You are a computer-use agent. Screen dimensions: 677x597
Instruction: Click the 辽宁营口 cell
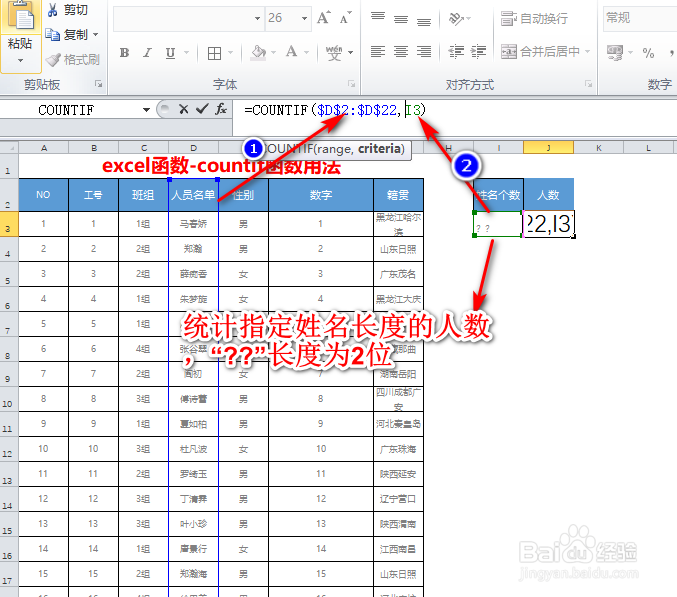pyautogui.click(x=398, y=499)
